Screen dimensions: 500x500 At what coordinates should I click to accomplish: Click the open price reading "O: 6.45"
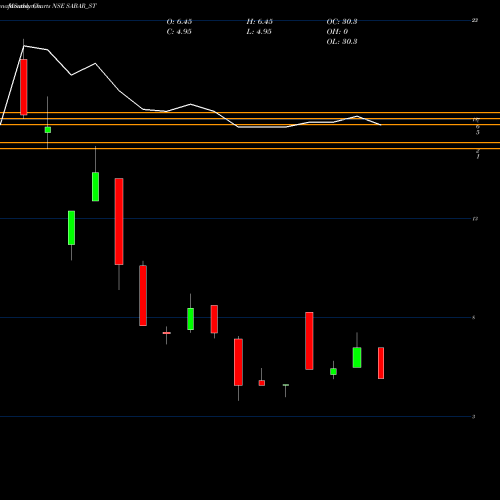(x=179, y=22)
